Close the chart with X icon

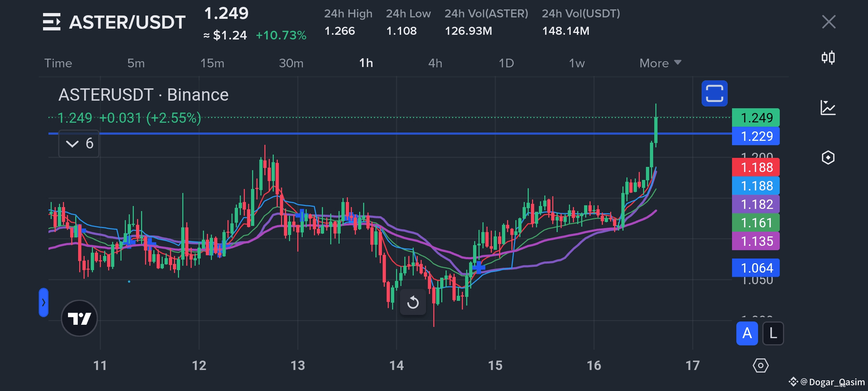[x=829, y=22]
